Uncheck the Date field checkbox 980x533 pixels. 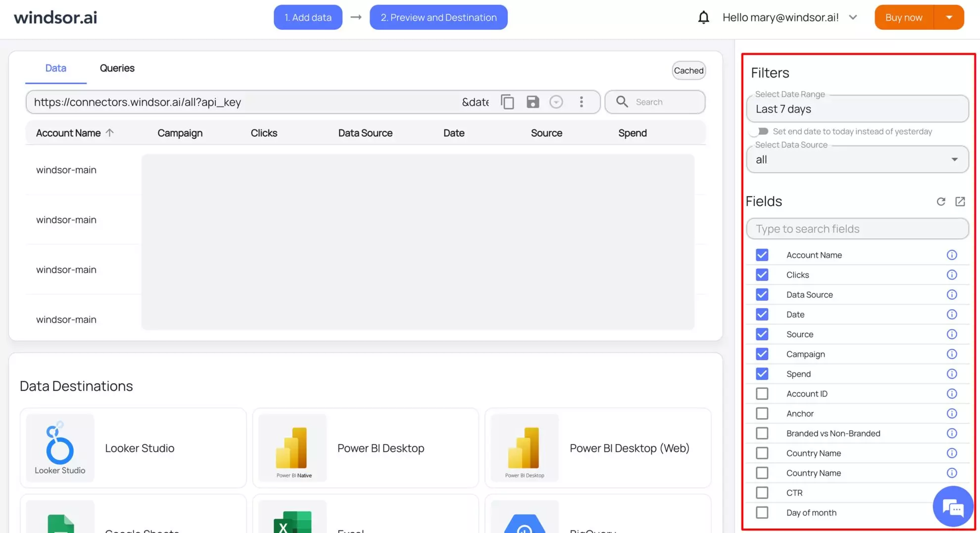(762, 315)
